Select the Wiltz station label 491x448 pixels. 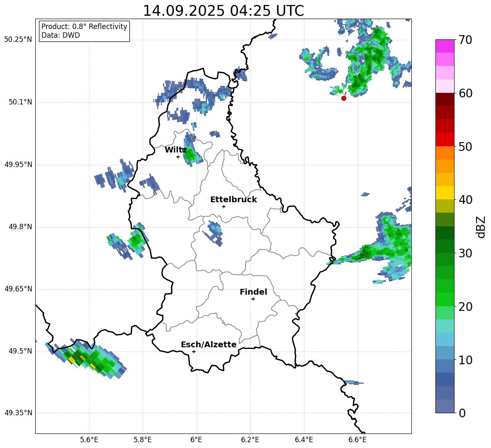tap(176, 150)
